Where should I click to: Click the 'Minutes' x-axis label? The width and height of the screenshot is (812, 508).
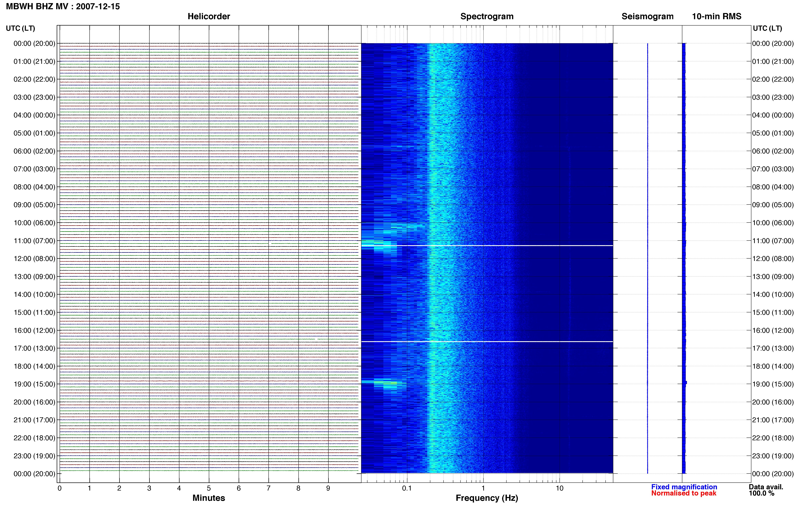click(209, 498)
